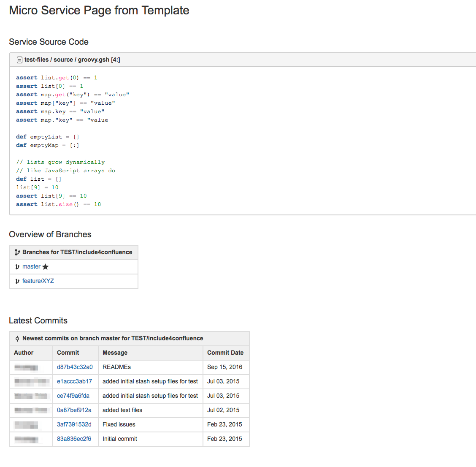Open commit ce74f9a6fda
476x467 pixels.
click(x=75, y=396)
